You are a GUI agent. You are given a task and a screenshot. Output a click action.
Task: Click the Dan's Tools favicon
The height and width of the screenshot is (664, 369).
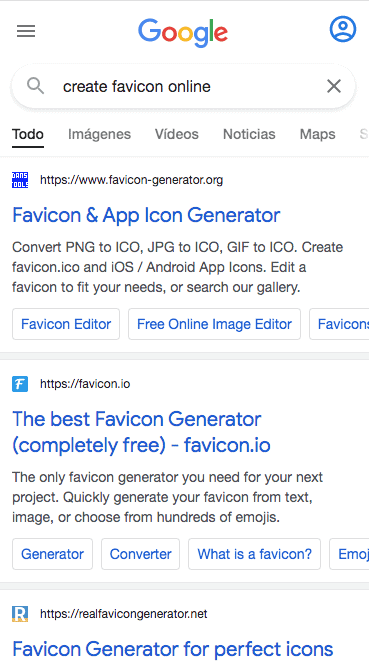click(x=20, y=180)
